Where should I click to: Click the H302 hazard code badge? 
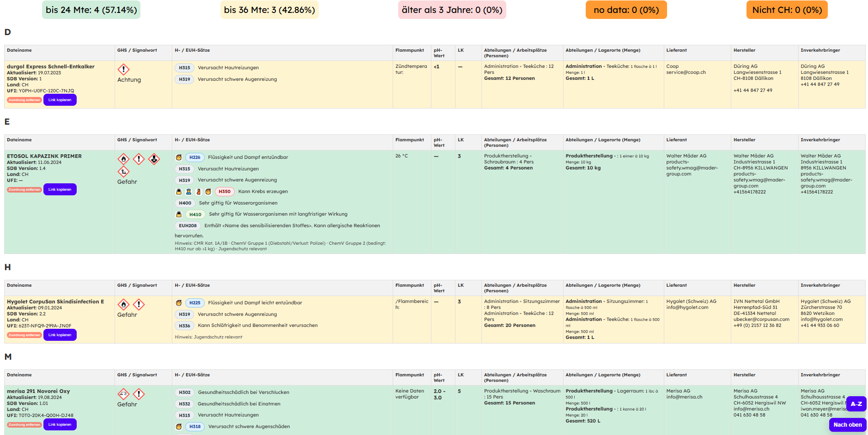click(x=185, y=393)
